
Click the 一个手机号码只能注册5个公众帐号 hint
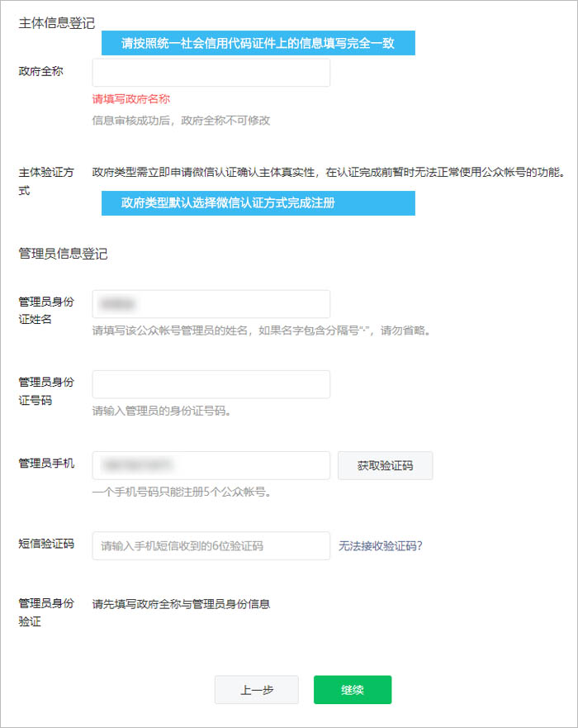pos(182,492)
